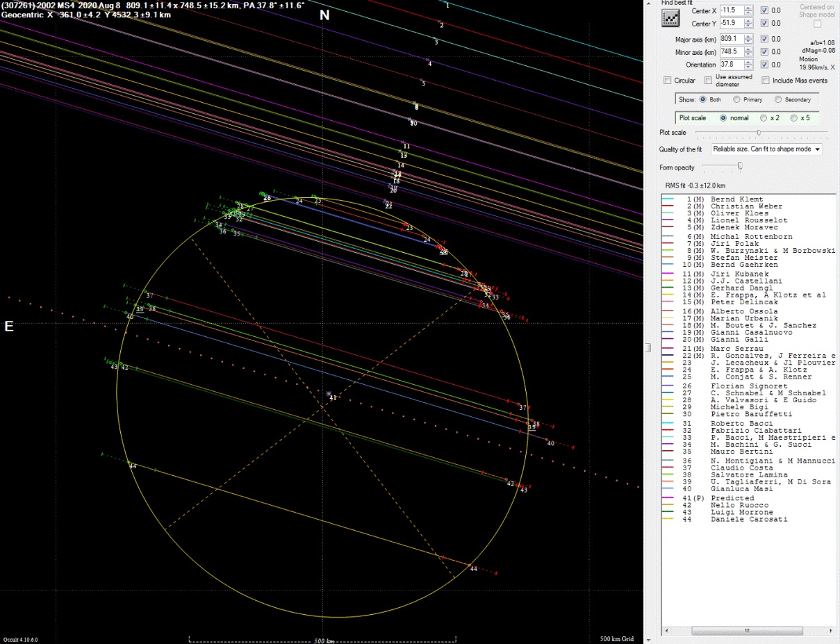The height and width of the screenshot is (644, 840).
Task: Select the row 41(P) Predicted
Action: pos(749,499)
